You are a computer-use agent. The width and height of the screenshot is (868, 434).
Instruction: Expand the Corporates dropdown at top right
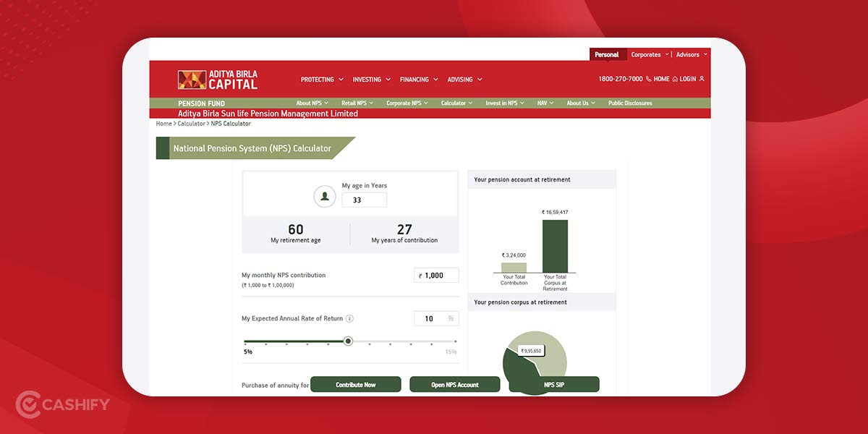pyautogui.click(x=648, y=54)
